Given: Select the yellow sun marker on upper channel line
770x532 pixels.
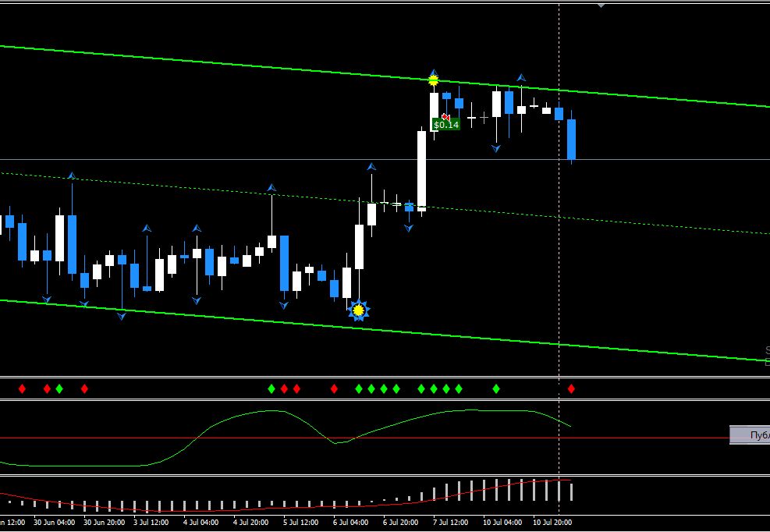Looking at the screenshot, I should [433, 80].
